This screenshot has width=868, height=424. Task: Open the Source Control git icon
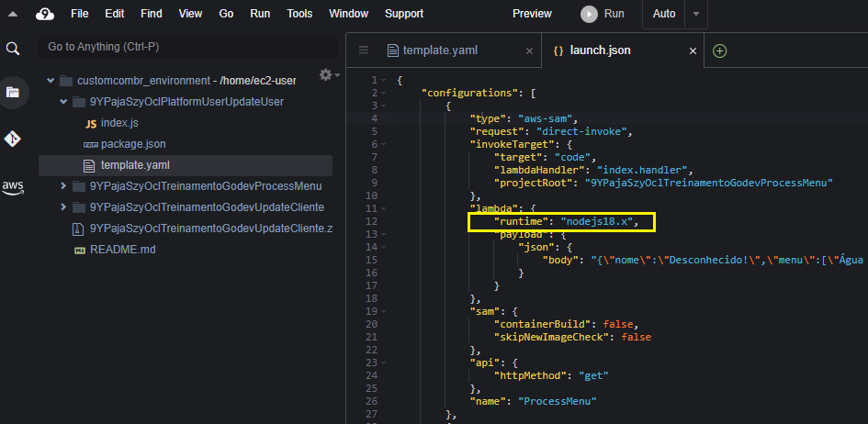12,139
